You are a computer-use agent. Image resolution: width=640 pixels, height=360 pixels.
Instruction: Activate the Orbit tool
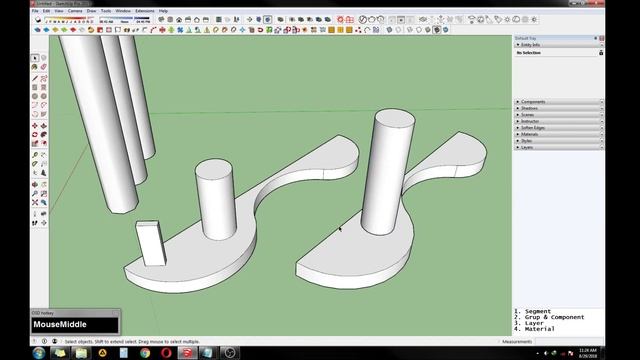(35, 184)
